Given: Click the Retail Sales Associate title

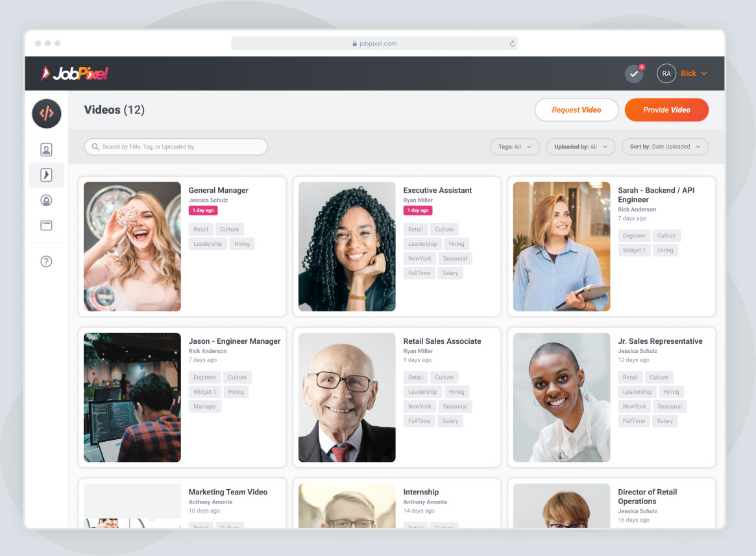Looking at the screenshot, I should [442, 341].
